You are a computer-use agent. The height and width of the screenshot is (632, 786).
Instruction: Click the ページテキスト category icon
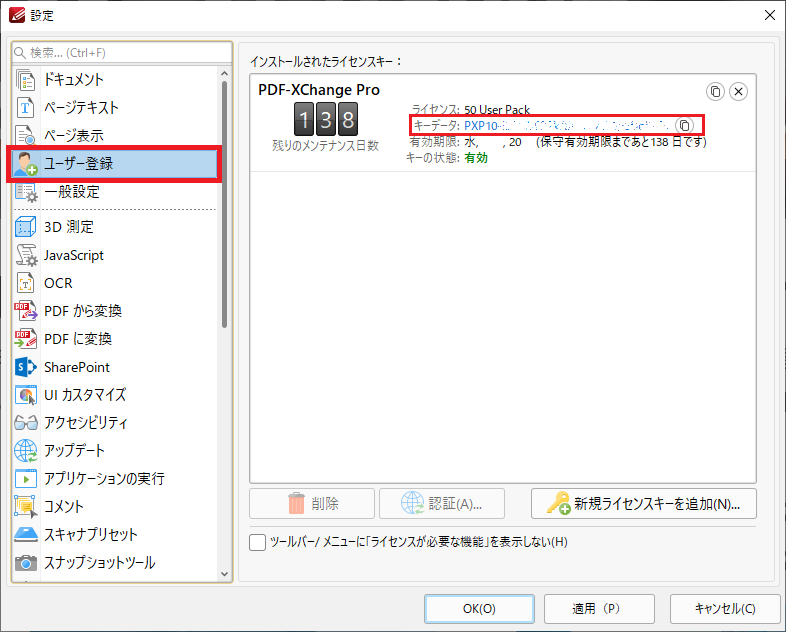(x=25, y=108)
